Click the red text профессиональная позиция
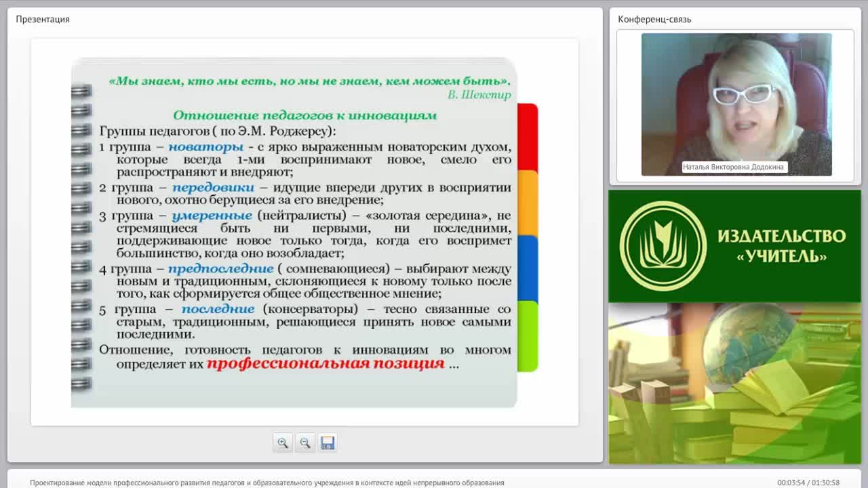This screenshot has width=868, height=488. tap(325, 364)
